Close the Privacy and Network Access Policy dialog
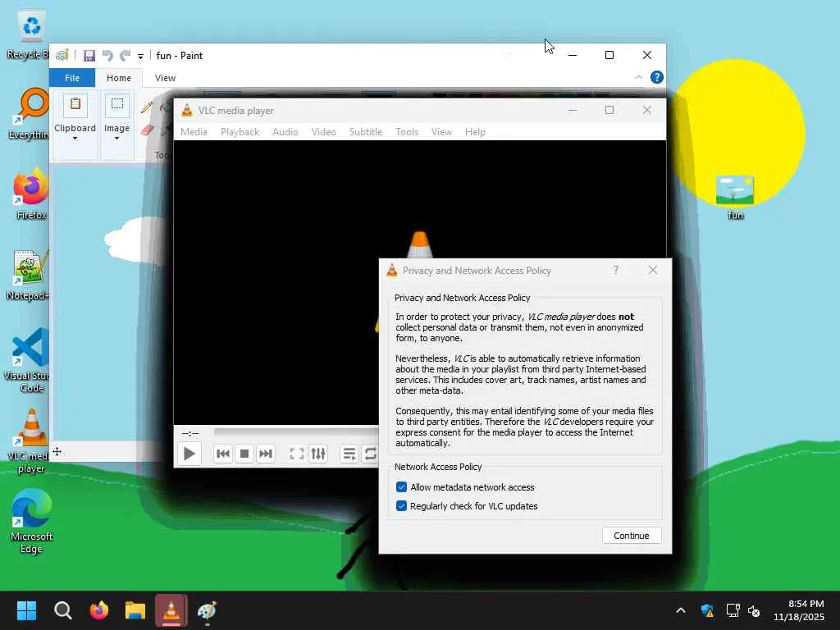Viewport: 840px width, 630px height. coord(652,270)
